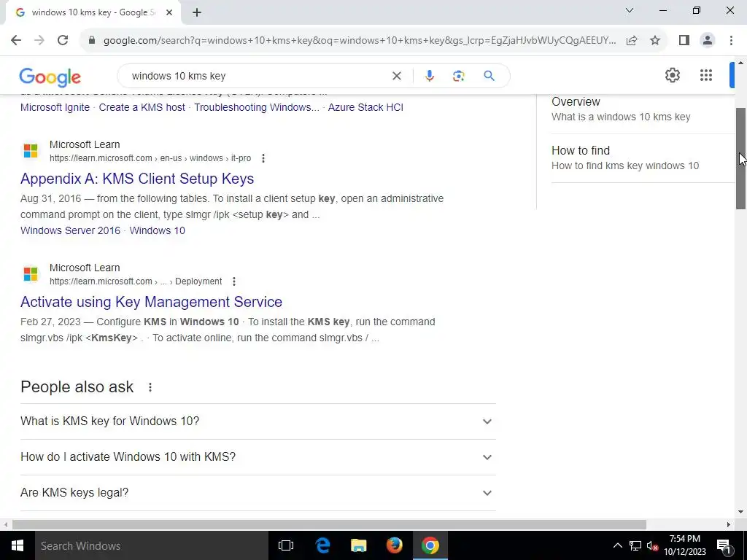The image size is (747, 560).
Task: Open the Google apps grid
Action: [x=706, y=75]
